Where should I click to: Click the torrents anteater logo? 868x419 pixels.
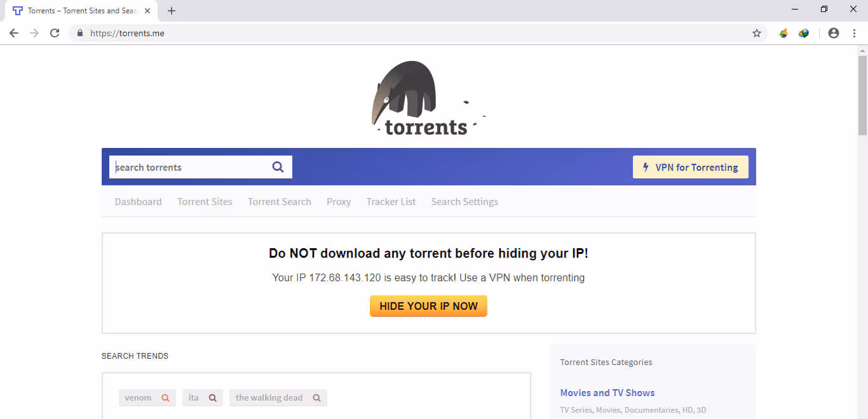(x=426, y=99)
